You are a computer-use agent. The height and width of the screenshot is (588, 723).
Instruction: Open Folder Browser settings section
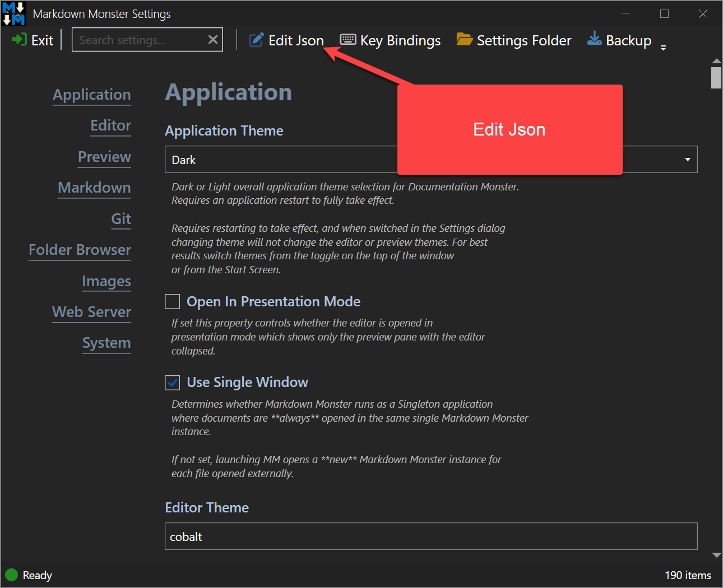tap(80, 250)
